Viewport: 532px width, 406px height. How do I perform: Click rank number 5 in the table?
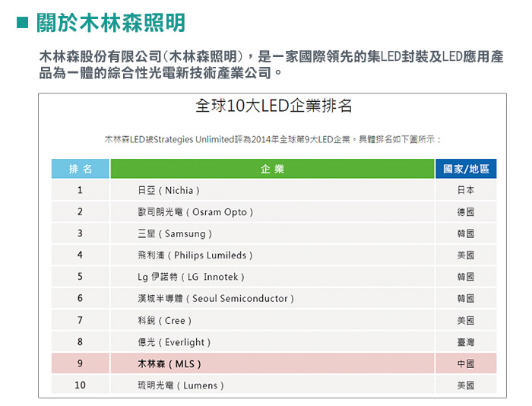click(80, 277)
